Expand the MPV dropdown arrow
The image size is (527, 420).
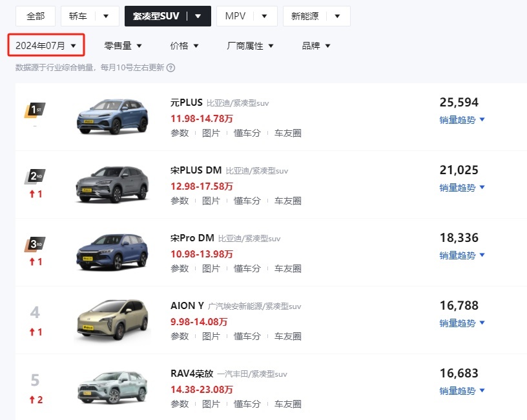[265, 16]
